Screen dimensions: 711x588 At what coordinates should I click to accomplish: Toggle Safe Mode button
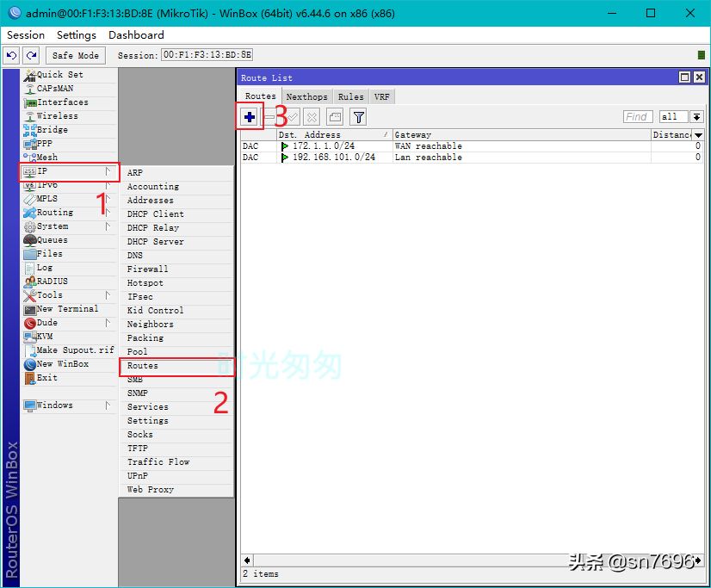click(x=75, y=55)
